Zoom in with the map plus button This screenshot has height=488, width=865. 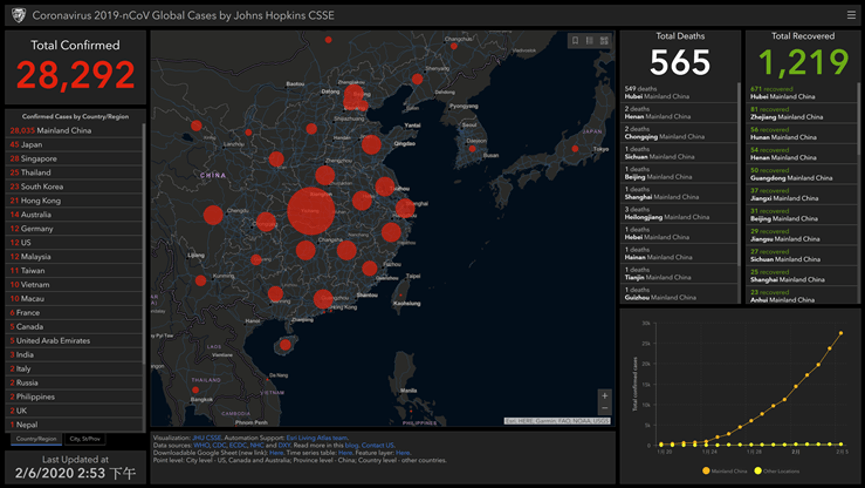[605, 396]
